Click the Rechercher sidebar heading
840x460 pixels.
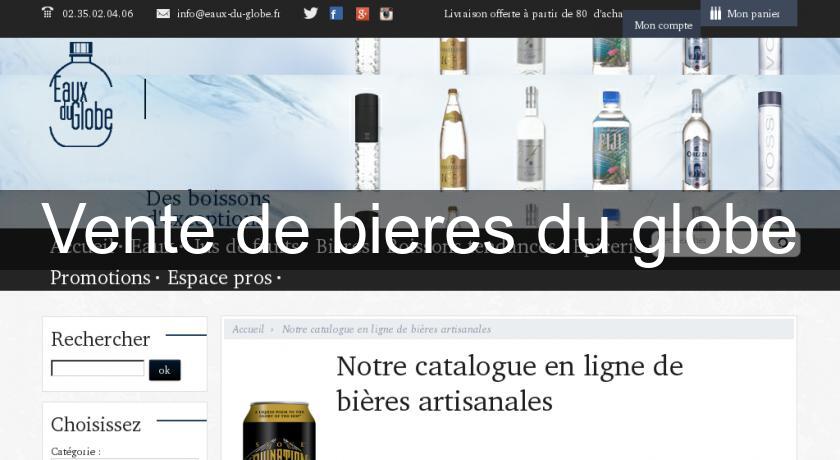click(x=100, y=339)
